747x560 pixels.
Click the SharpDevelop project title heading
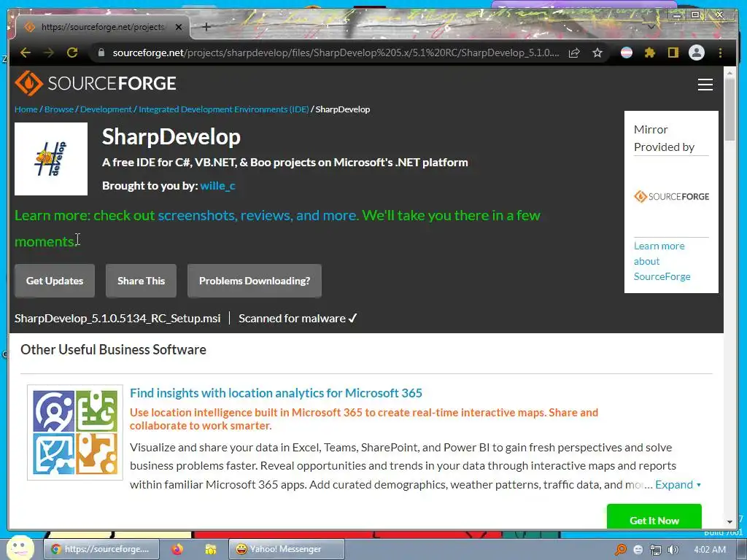pos(171,136)
